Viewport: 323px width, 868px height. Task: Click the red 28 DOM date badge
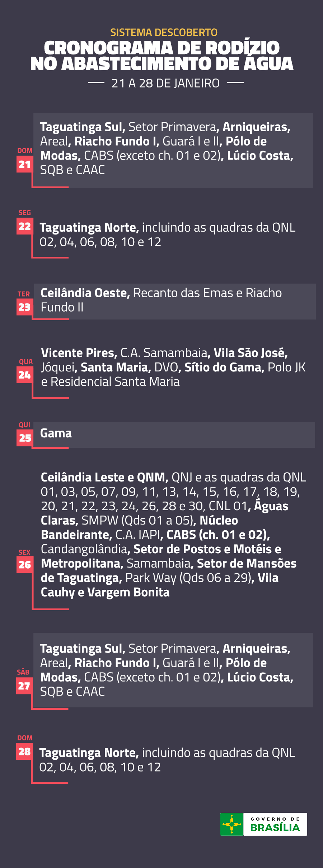click(x=25, y=751)
